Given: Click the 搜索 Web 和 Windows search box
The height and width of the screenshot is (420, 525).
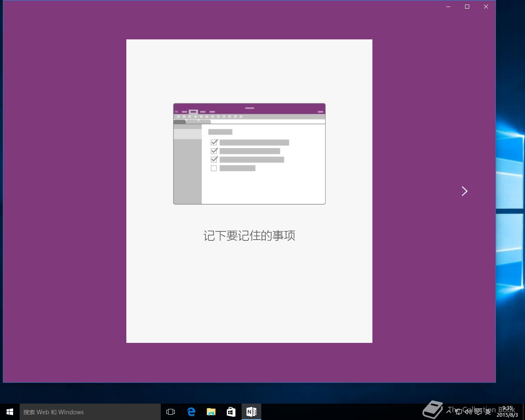Looking at the screenshot, I should pos(90,412).
